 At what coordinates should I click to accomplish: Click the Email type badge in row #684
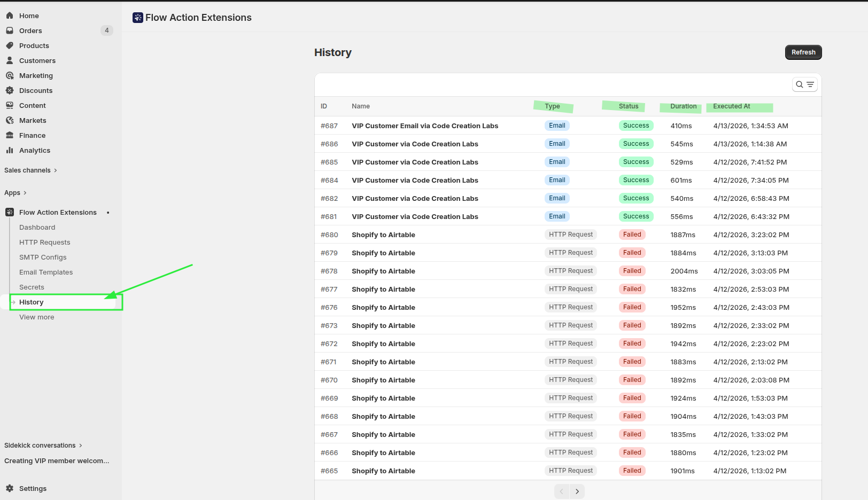click(557, 180)
